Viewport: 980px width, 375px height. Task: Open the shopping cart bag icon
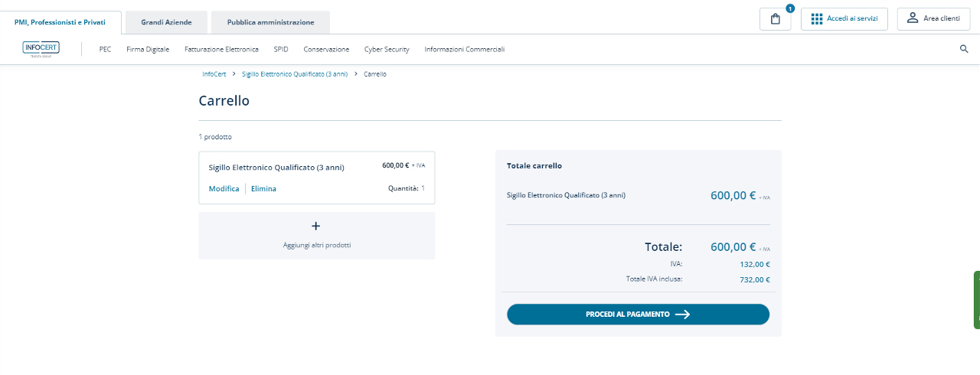click(x=775, y=19)
